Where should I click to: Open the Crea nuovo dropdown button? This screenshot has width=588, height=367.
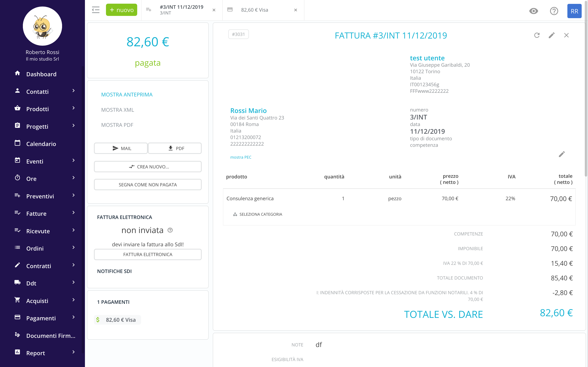[x=147, y=167]
